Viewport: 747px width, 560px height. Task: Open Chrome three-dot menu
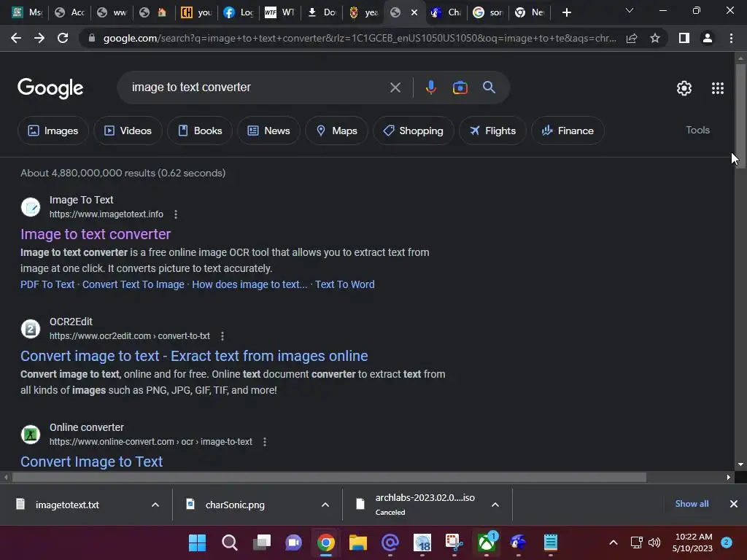(731, 38)
